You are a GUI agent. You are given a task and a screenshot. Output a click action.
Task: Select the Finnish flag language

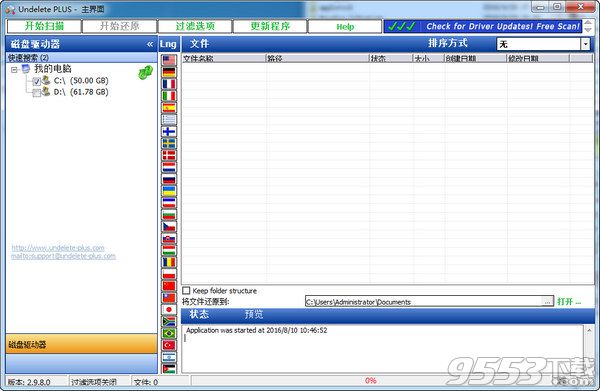169,132
